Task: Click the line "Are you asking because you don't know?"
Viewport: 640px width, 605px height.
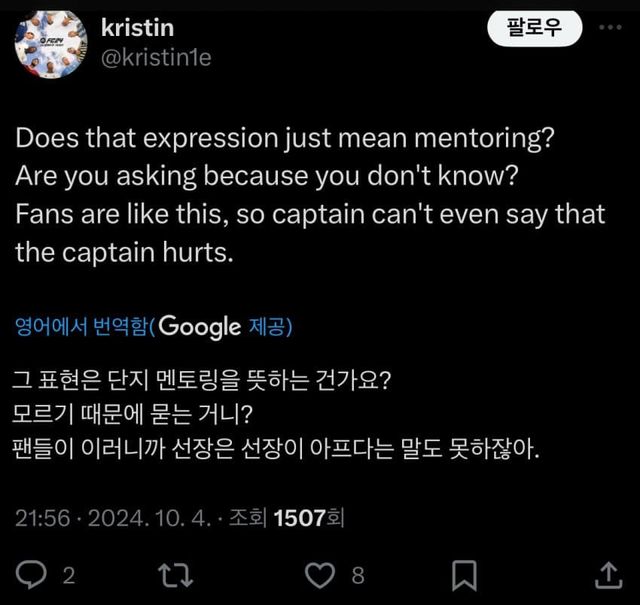Action: pyautogui.click(x=265, y=174)
